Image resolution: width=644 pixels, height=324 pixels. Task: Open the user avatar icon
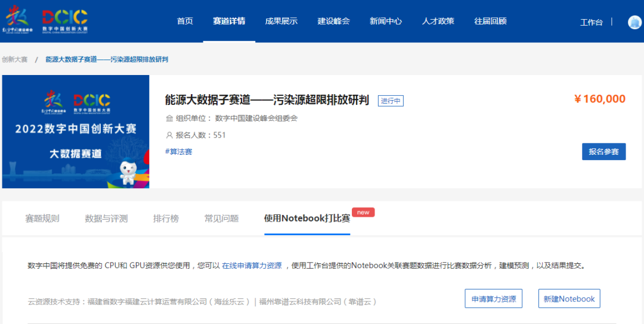click(635, 22)
